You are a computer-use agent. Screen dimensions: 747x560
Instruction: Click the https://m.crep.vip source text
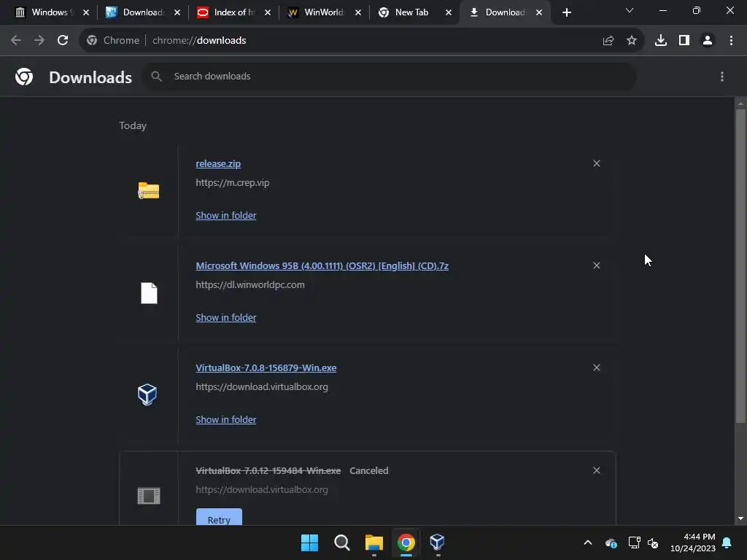(x=233, y=183)
